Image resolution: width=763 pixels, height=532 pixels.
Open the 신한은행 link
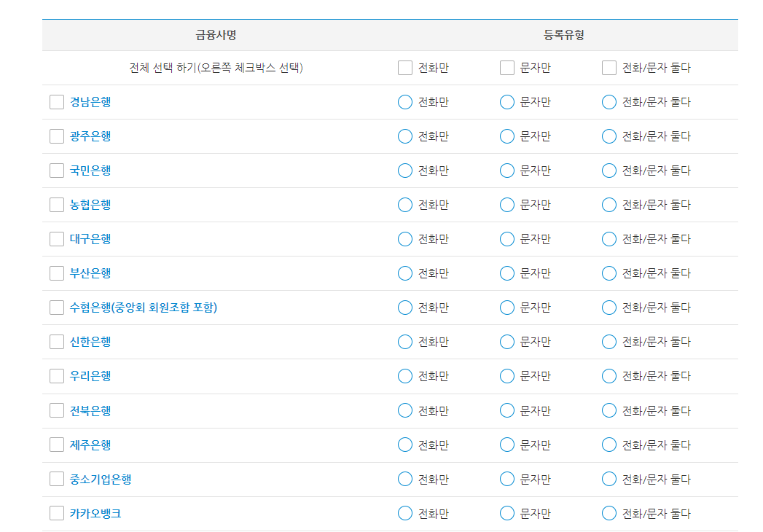pyautogui.click(x=90, y=342)
